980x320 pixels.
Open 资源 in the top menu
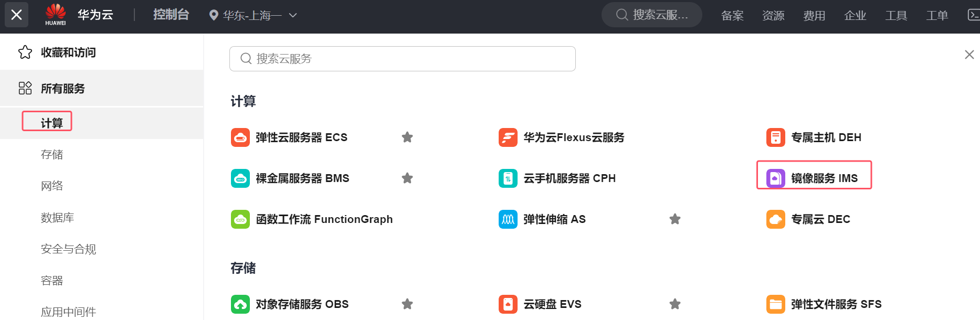pos(773,15)
